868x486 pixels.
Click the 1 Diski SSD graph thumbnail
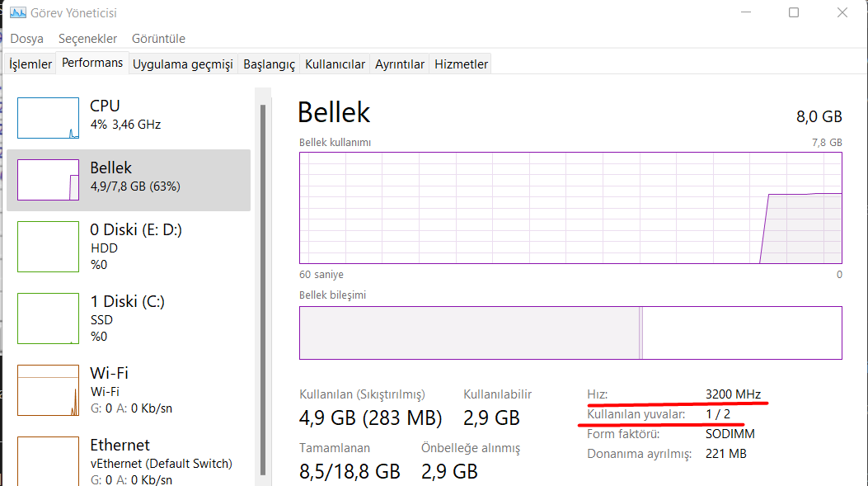pos(48,318)
